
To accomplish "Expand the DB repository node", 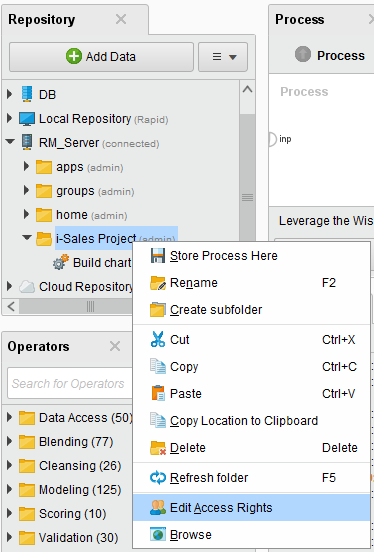I will (10, 94).
